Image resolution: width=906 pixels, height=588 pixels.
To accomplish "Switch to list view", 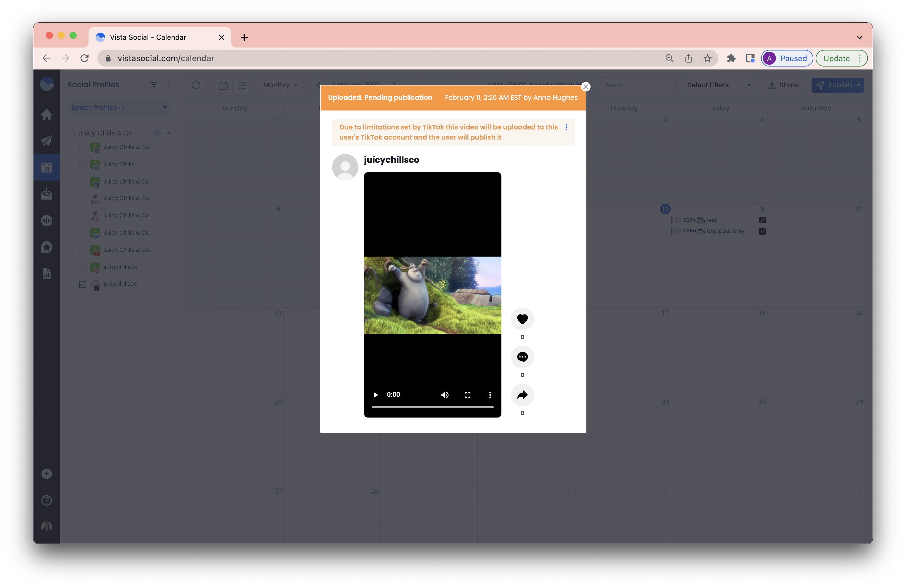I will (242, 85).
